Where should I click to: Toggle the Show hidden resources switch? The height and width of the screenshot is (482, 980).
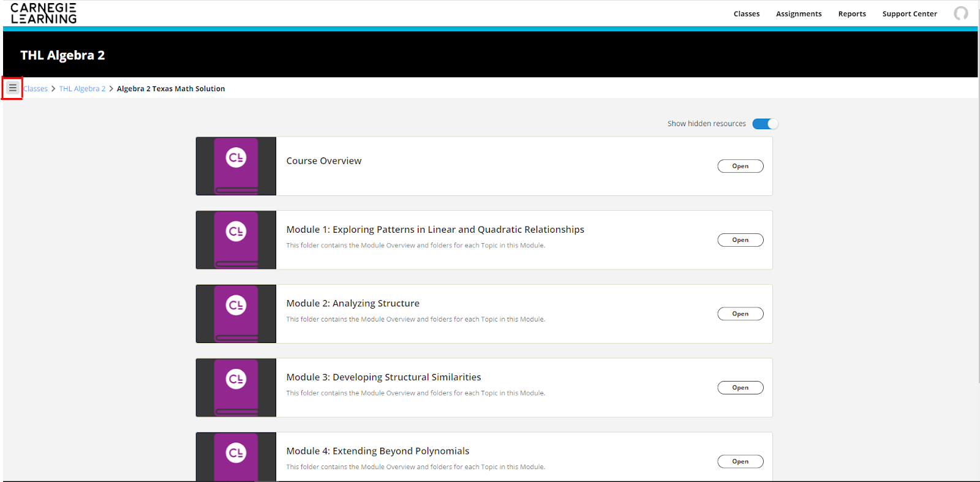point(765,124)
